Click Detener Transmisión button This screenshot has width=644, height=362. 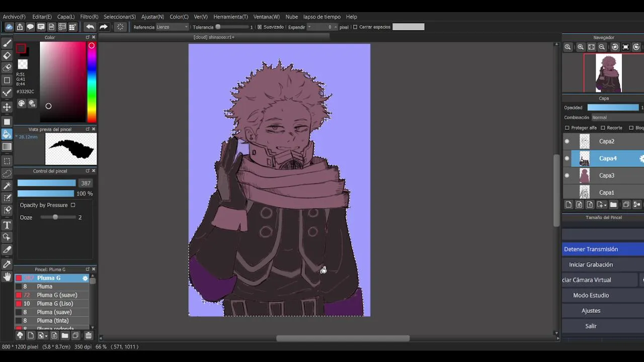[x=603, y=249]
